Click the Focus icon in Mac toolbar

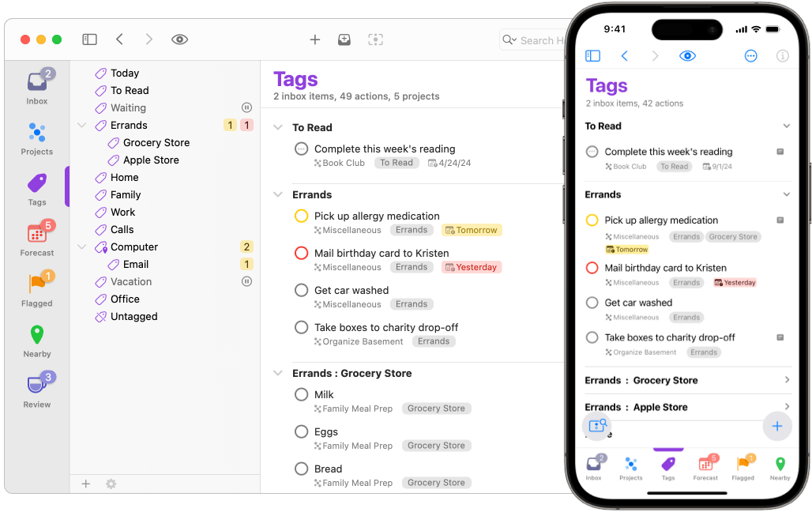pyautogui.click(x=375, y=40)
